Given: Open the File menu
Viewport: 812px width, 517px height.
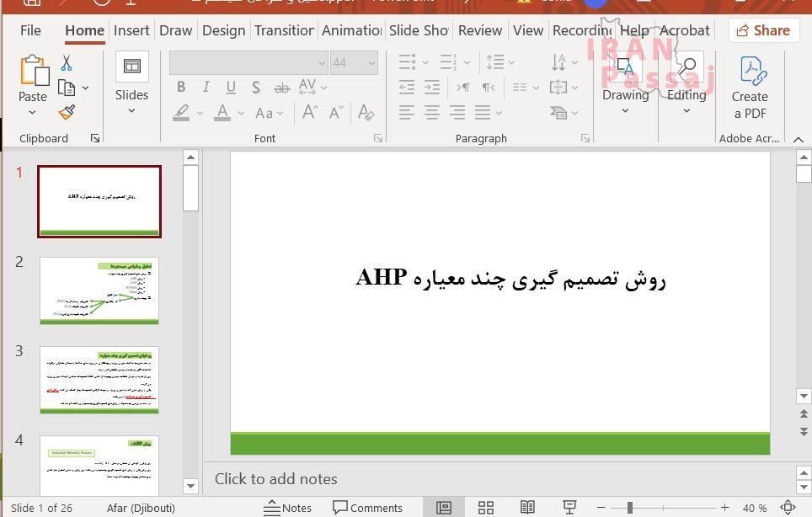Looking at the screenshot, I should [30, 30].
